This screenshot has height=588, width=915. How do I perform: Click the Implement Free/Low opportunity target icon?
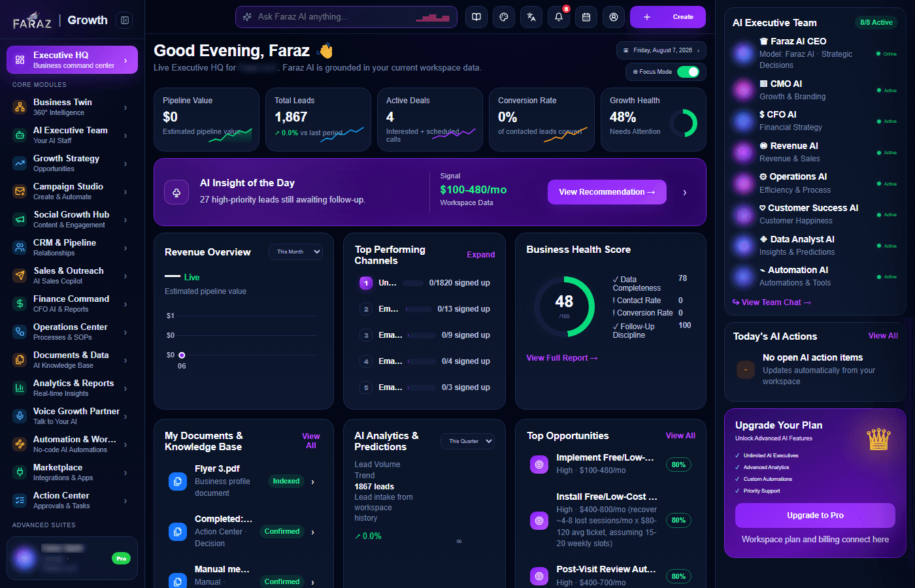point(539,465)
